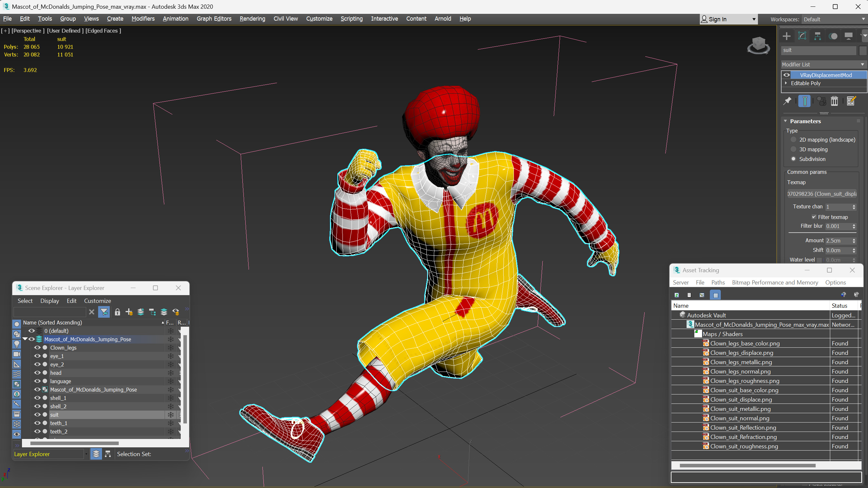868x488 pixels.
Task: Hide the head object via eye icon
Action: click(37, 373)
